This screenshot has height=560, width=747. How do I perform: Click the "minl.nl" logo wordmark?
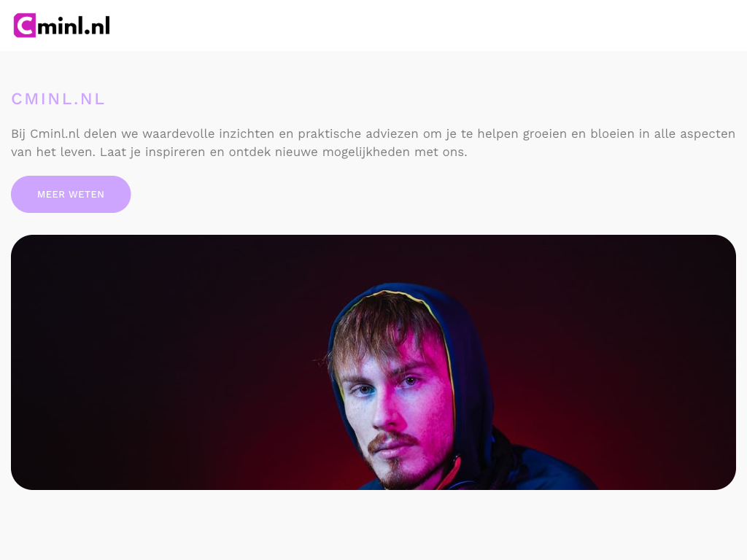point(74,26)
